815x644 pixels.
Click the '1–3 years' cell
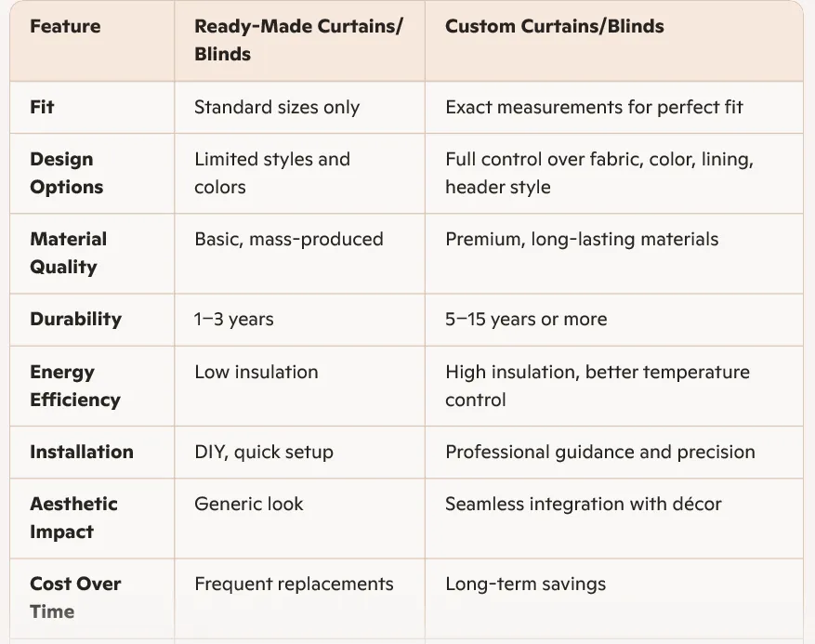tap(233, 319)
